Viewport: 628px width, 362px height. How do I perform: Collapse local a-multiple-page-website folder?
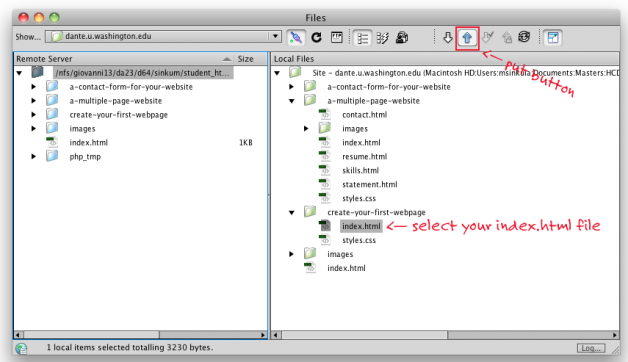tap(292, 101)
